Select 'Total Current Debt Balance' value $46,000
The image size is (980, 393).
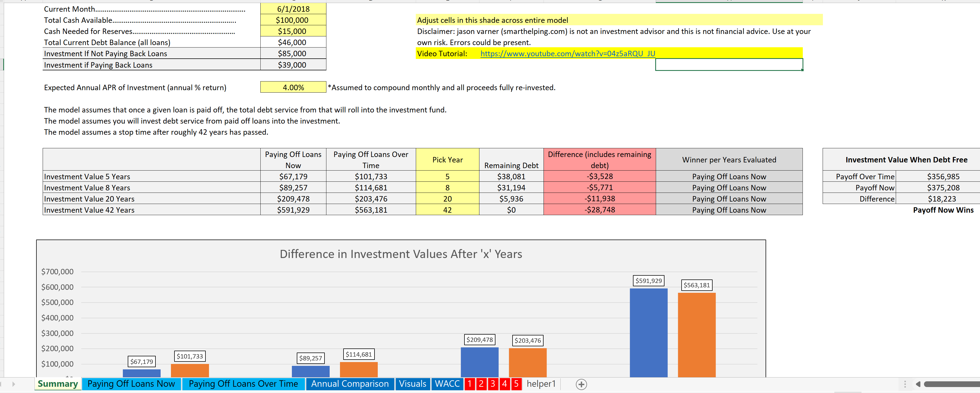click(293, 43)
